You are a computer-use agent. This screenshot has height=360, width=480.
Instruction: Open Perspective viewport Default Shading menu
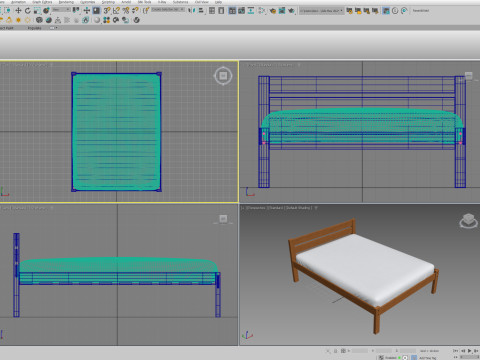298,208
